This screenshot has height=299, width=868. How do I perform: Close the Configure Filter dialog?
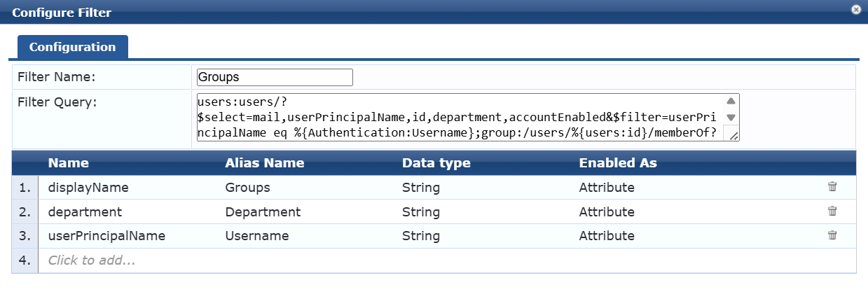point(856,10)
